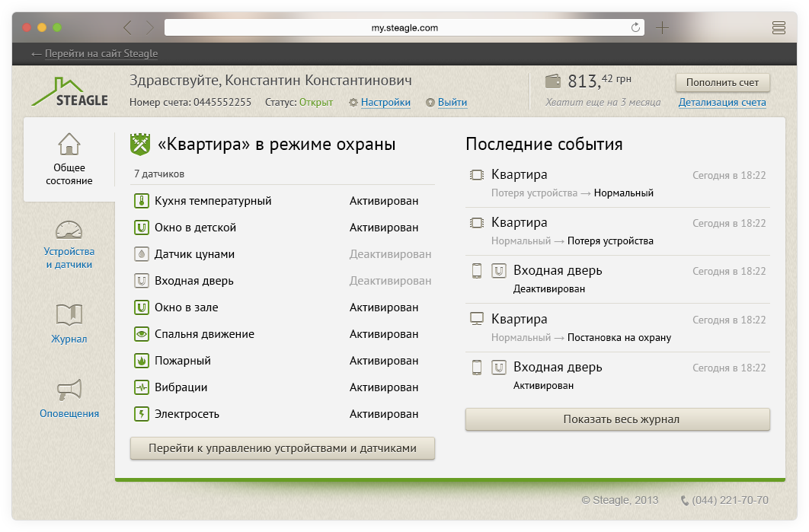
Task: Click the shield icon next to «Квартира» heading
Action: [x=140, y=145]
